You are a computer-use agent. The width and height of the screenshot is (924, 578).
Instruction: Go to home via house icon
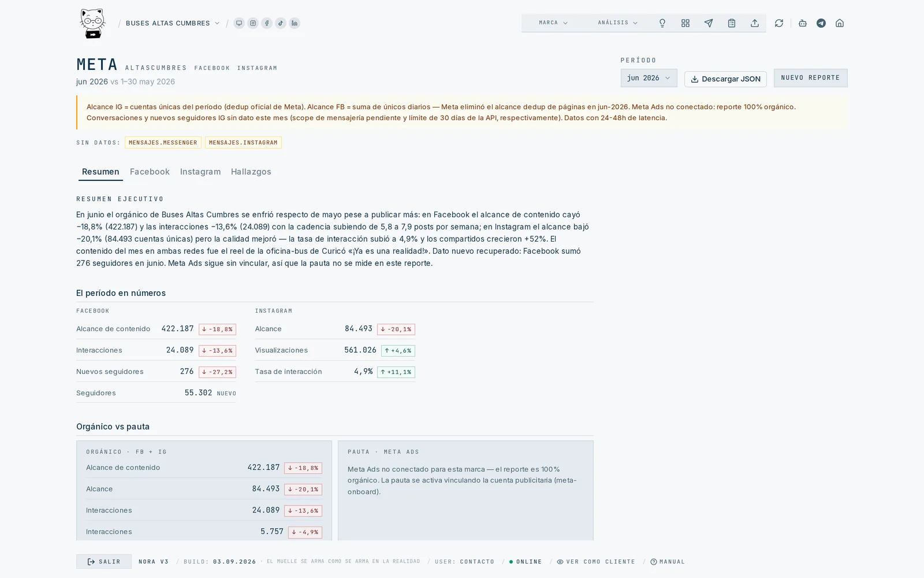click(840, 23)
